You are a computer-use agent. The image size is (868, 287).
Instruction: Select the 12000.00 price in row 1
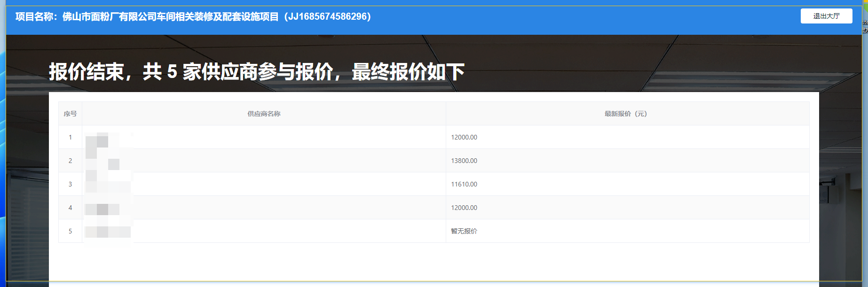tap(464, 137)
